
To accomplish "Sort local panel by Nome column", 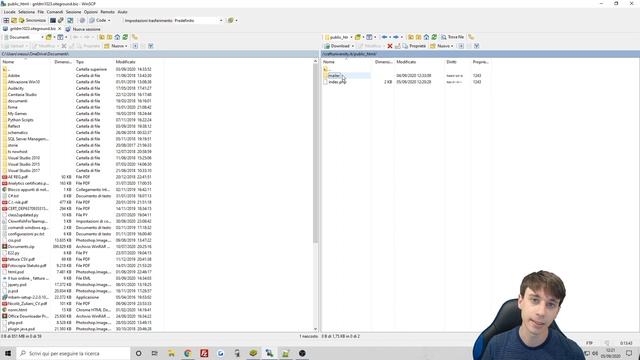I will coord(9,62).
